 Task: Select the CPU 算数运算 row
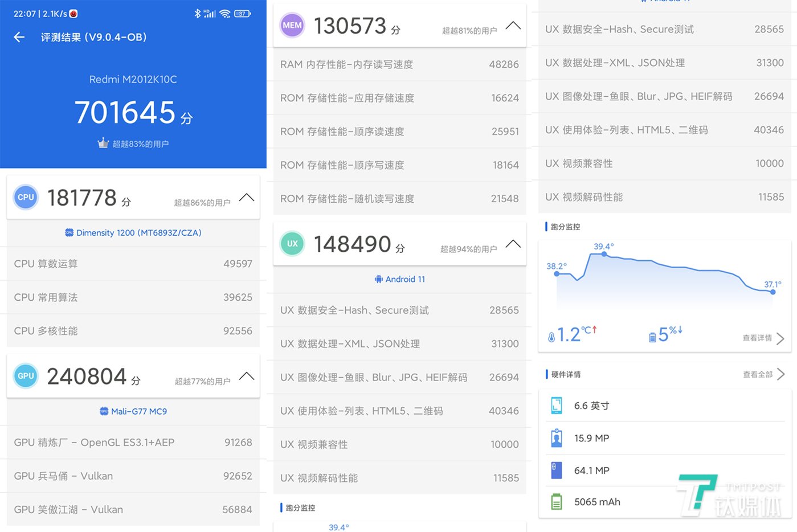click(x=133, y=264)
